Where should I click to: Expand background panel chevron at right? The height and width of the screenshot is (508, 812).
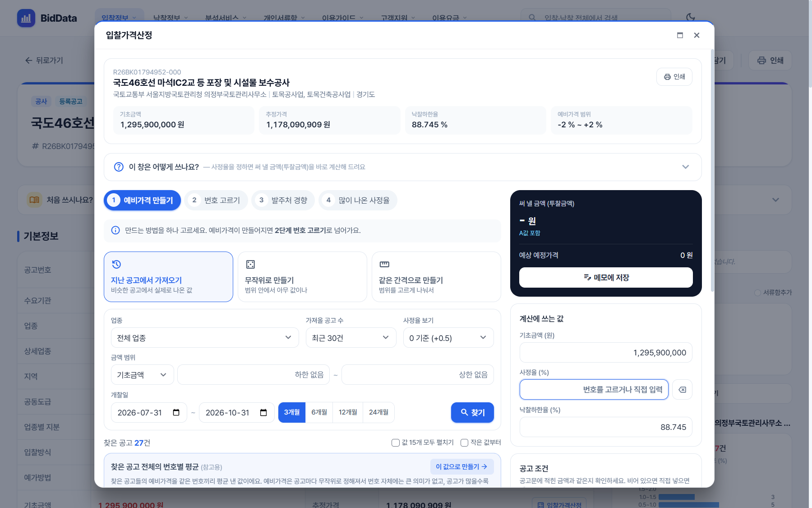pyautogui.click(x=775, y=200)
